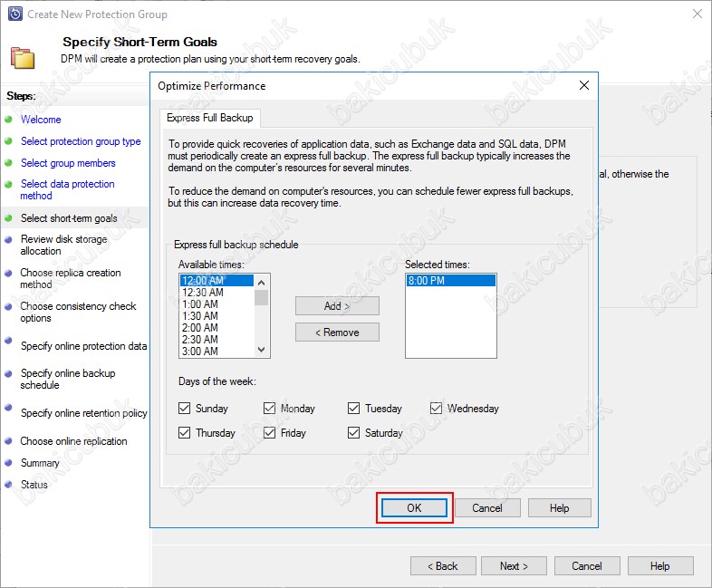Select 3:00 AM in Available times
The image size is (712, 588).
click(x=217, y=352)
